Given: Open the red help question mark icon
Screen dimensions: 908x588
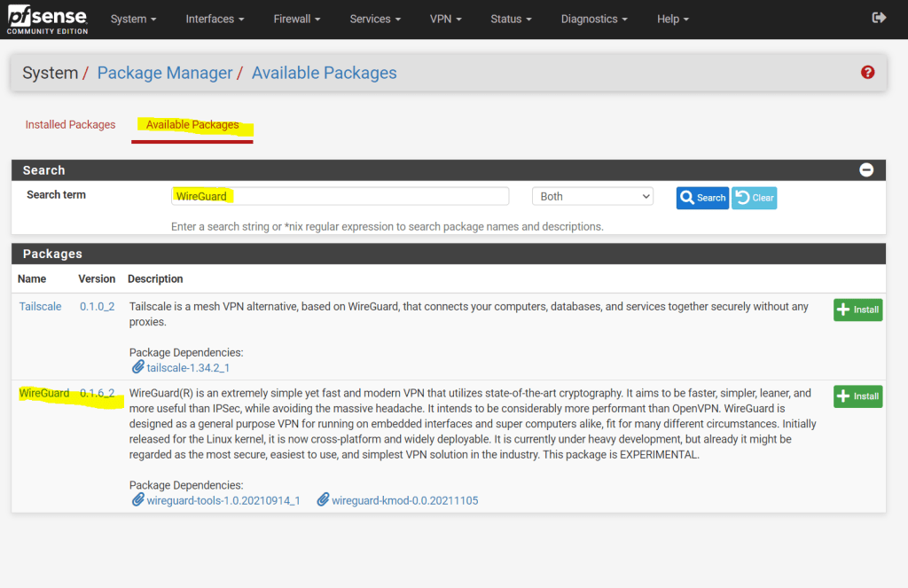Looking at the screenshot, I should (867, 73).
